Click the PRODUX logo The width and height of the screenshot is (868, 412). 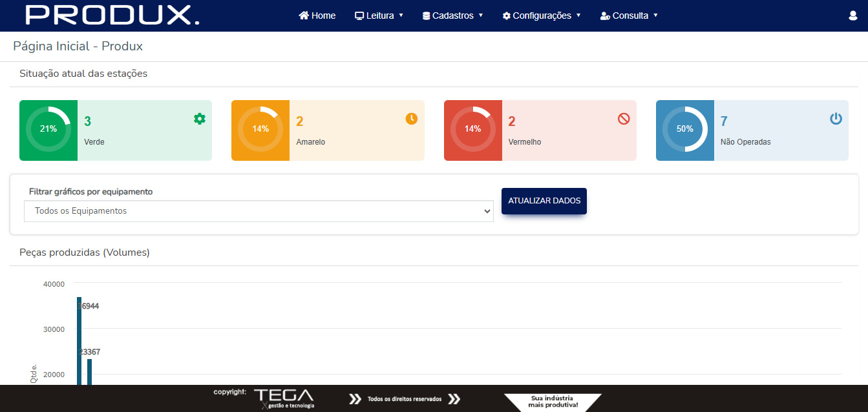[112, 15]
